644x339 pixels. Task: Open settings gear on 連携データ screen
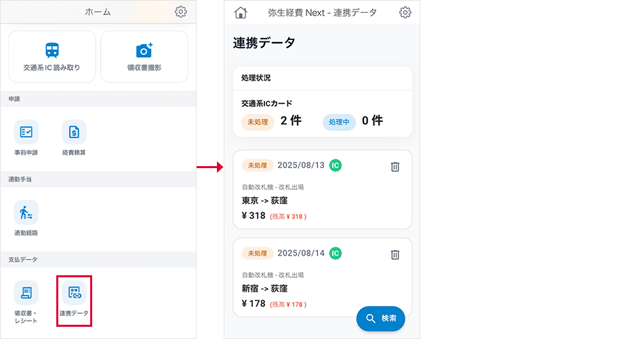(405, 12)
